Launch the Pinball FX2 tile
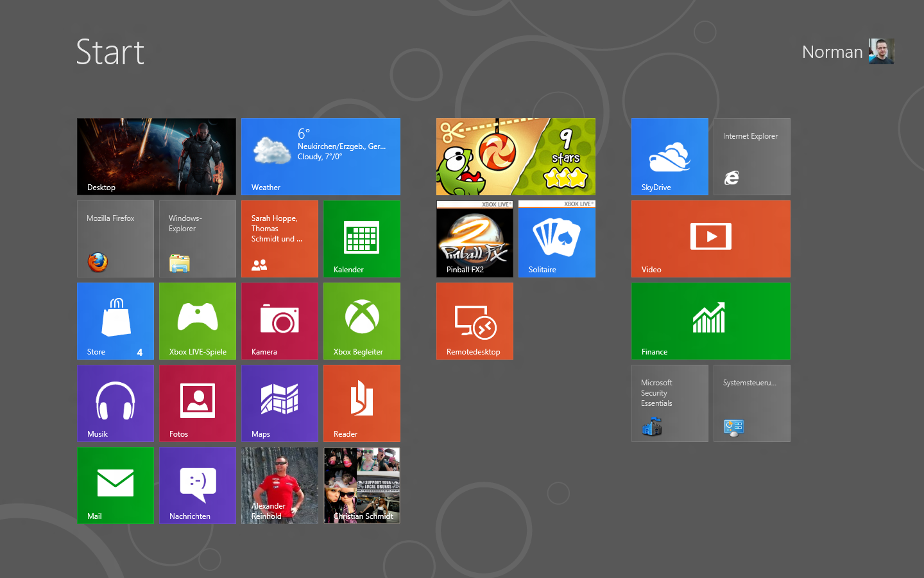Viewport: 924px width, 578px height. click(475, 239)
